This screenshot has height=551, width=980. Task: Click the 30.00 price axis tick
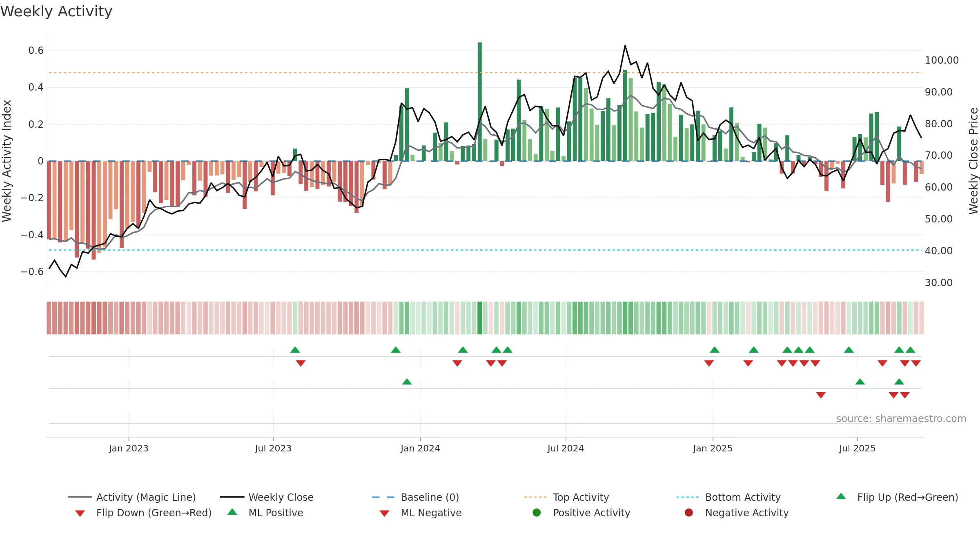click(939, 282)
